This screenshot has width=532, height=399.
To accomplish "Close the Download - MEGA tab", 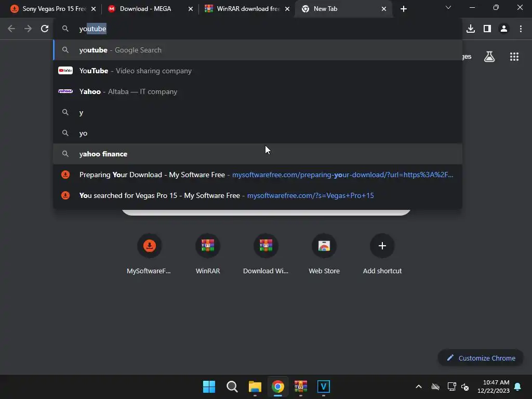I will (x=191, y=9).
